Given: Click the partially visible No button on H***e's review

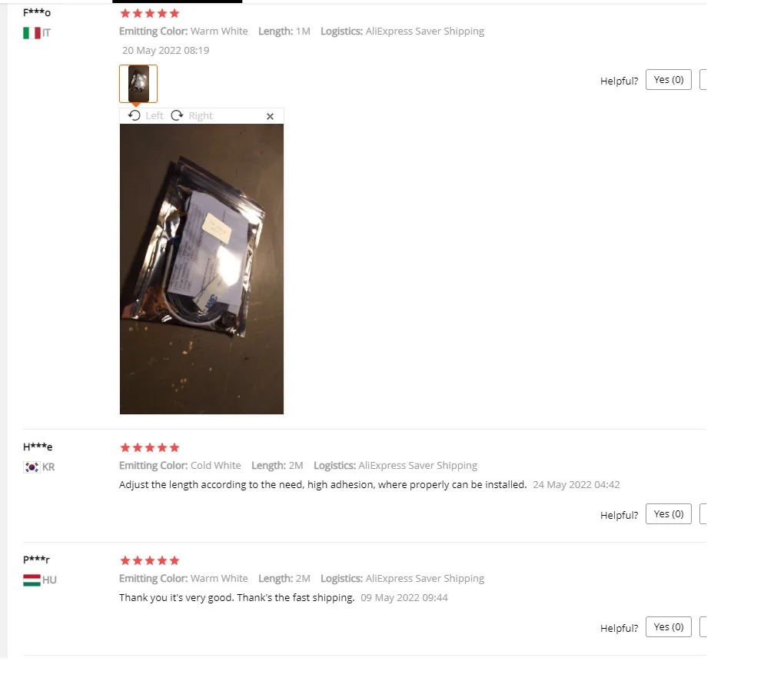Looking at the screenshot, I should click(703, 514).
